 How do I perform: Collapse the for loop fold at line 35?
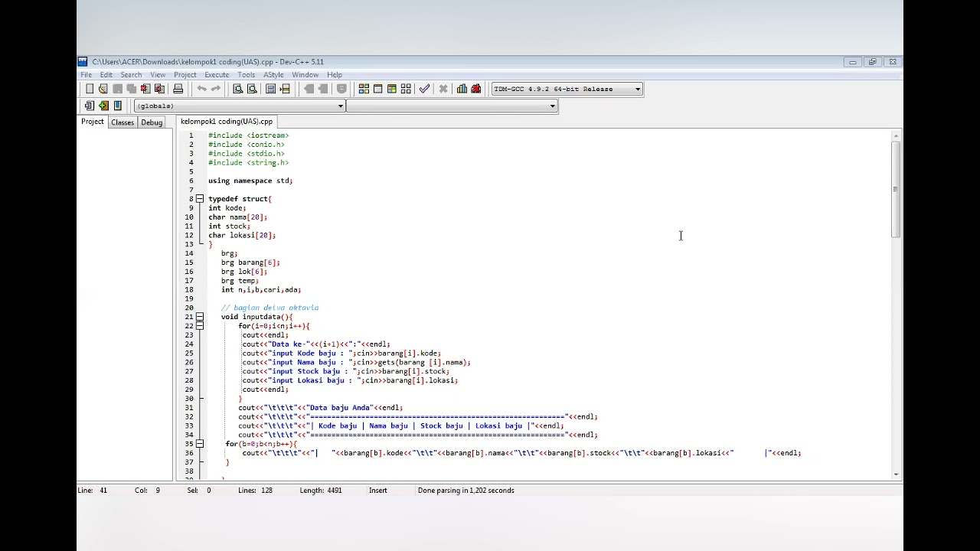[x=199, y=444]
